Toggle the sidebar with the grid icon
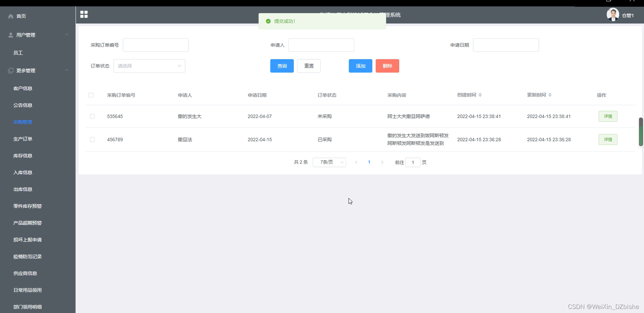The image size is (644, 313). click(x=84, y=14)
